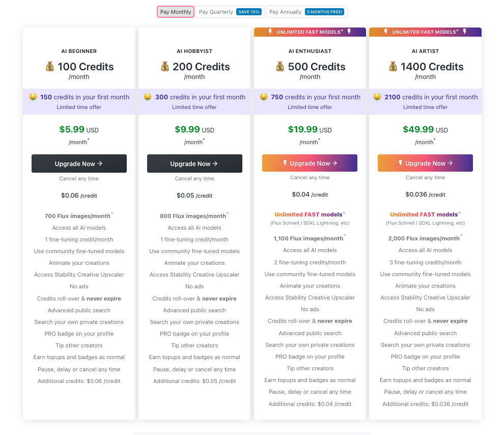
Task: Click the money-face emoji next to 2100 credits
Action: [x=377, y=97]
